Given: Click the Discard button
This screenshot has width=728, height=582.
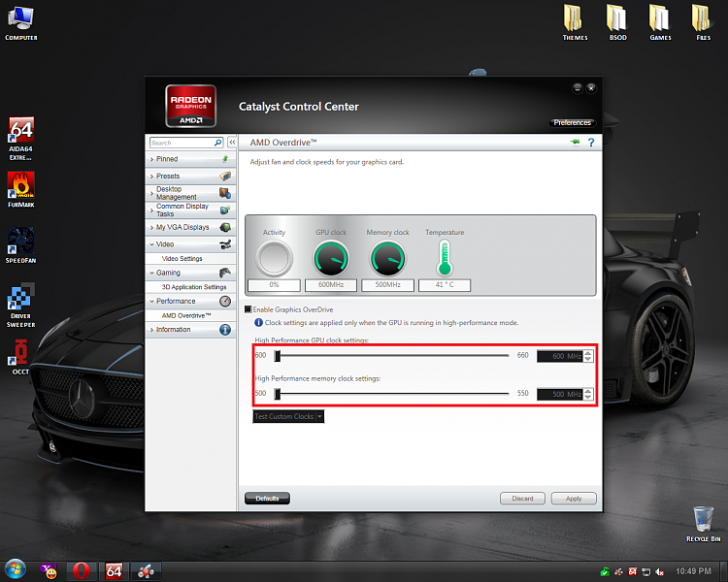Looking at the screenshot, I should (523, 499).
